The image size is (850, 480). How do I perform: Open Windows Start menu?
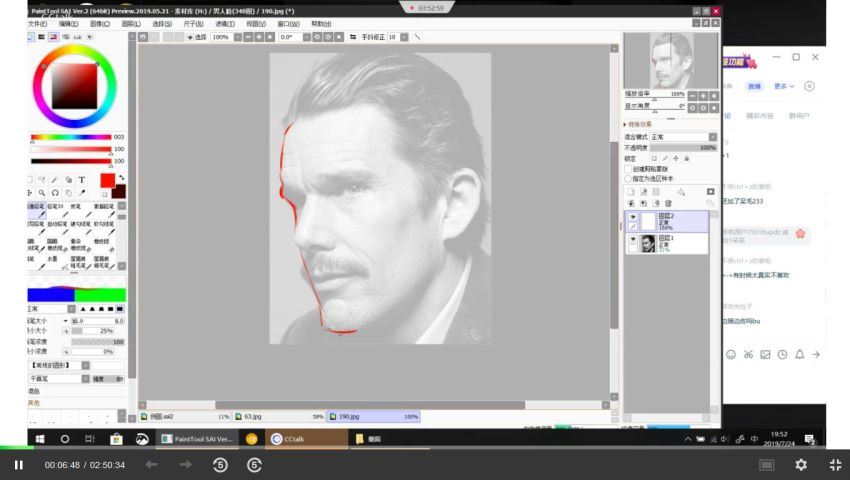click(40, 439)
